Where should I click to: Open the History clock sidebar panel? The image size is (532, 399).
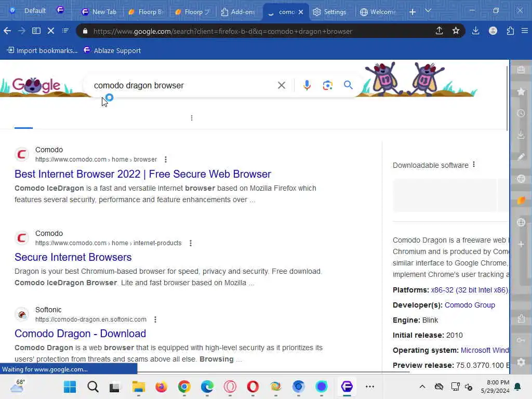(521, 113)
